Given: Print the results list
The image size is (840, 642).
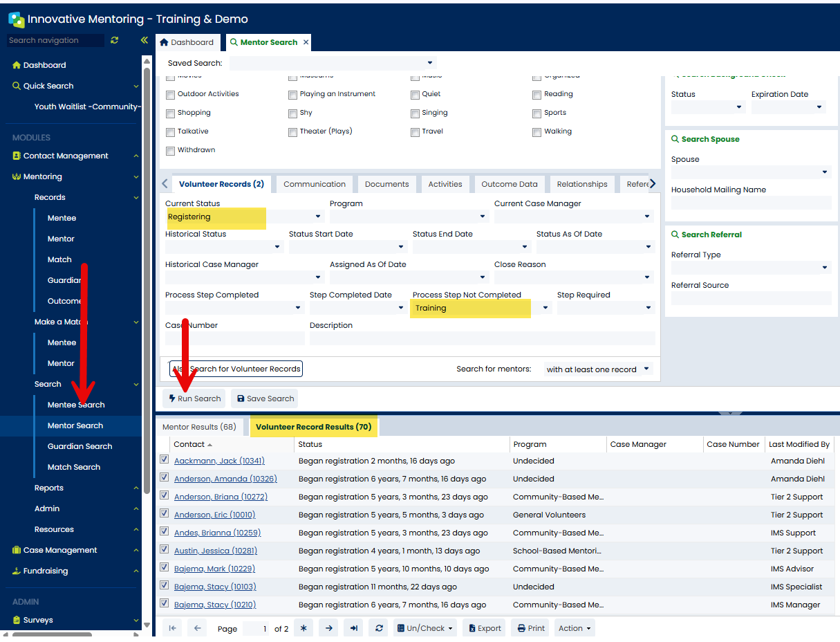Looking at the screenshot, I should point(530,628).
